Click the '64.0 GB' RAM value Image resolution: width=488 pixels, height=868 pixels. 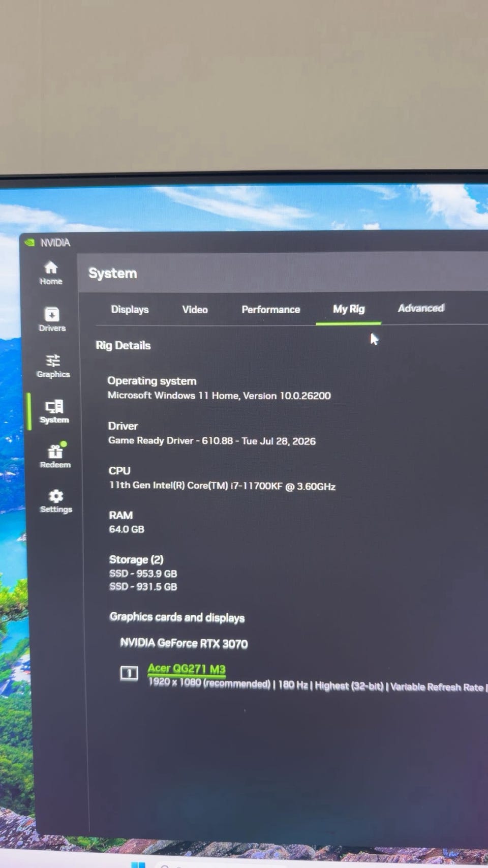pos(127,529)
